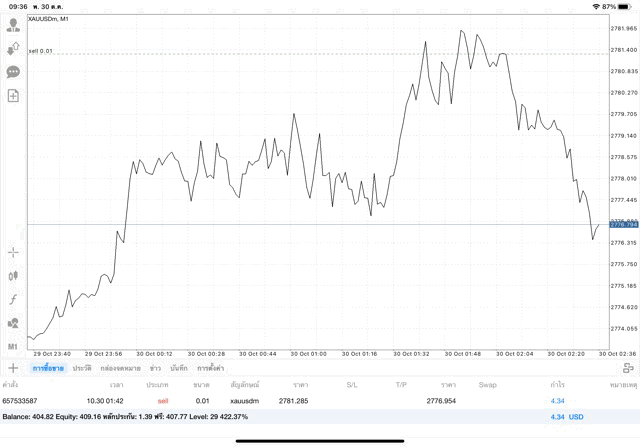The image size is (640, 447).
Task: Tap the sell 0.01 order line label
Action: (41, 51)
